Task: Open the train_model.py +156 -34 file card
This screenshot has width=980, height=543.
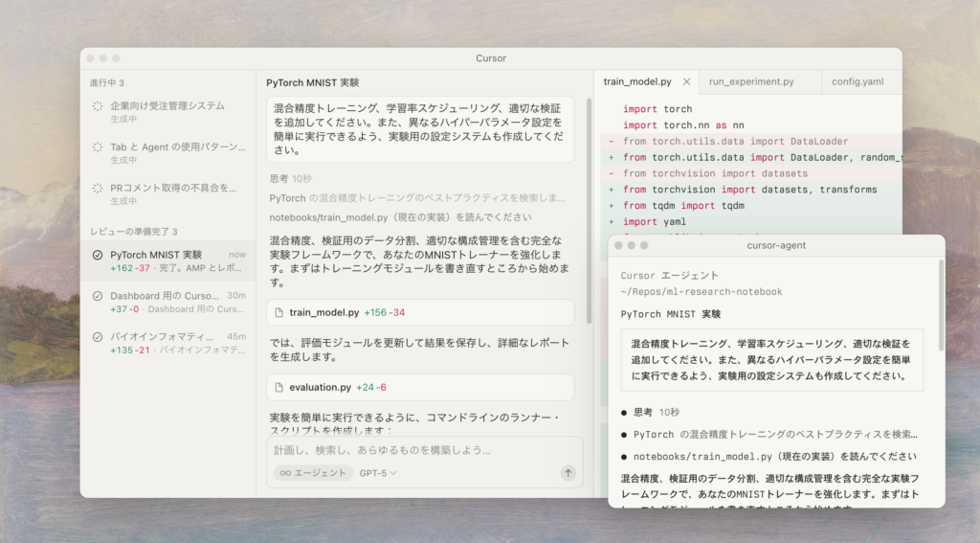Action: pyautogui.click(x=420, y=312)
